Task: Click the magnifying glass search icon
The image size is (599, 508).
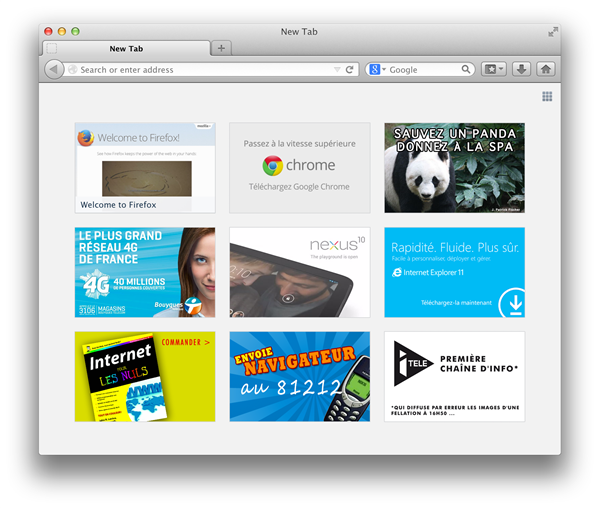Action: click(x=466, y=69)
